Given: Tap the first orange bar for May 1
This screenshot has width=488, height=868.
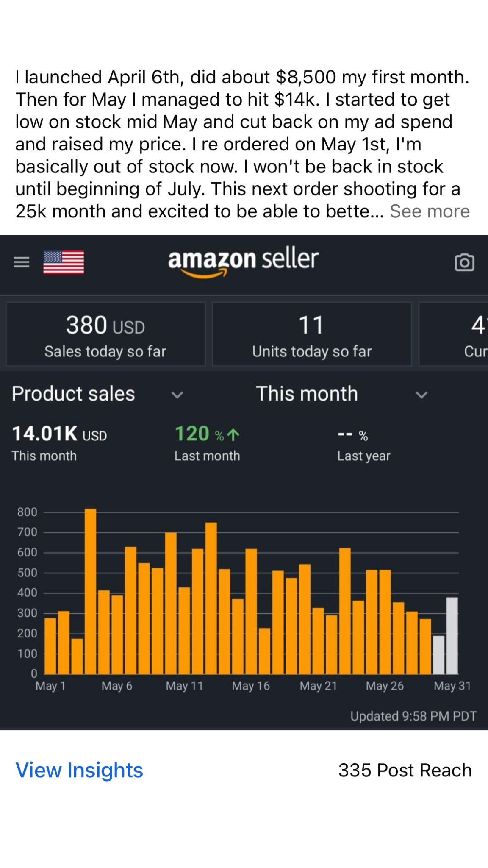Looking at the screenshot, I should tap(50, 646).
